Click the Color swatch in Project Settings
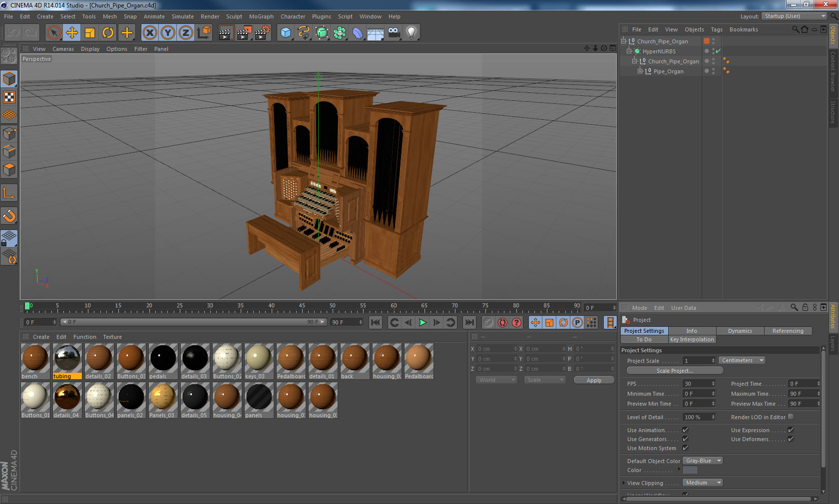The image size is (839, 504). (690, 470)
